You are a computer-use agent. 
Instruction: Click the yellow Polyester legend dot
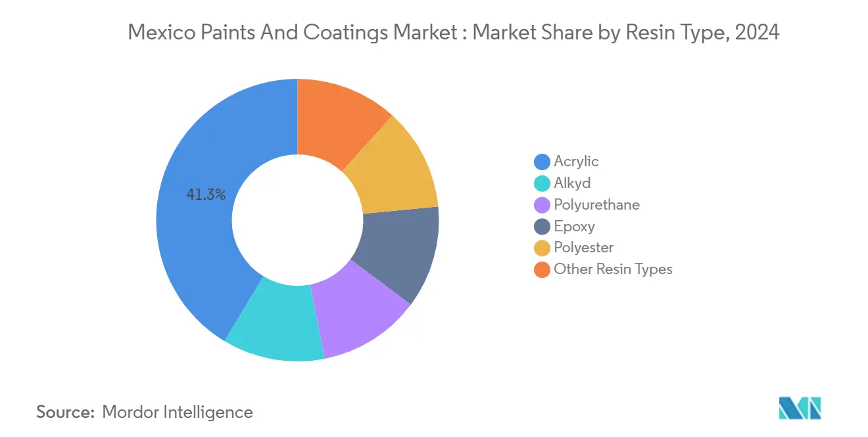pyautogui.click(x=542, y=248)
